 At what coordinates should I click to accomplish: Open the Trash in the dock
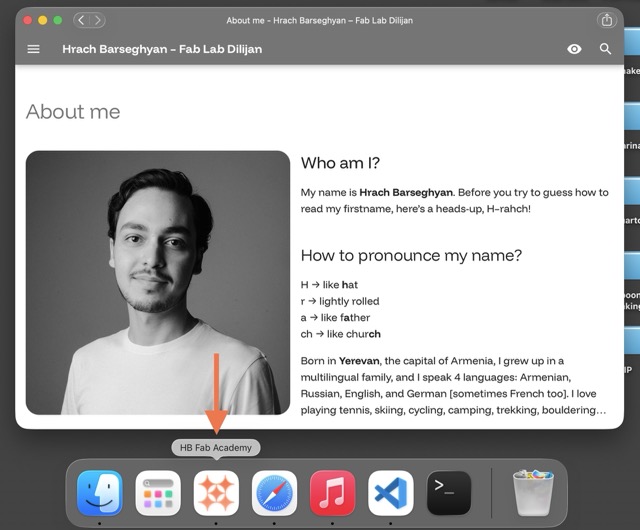pos(533,493)
